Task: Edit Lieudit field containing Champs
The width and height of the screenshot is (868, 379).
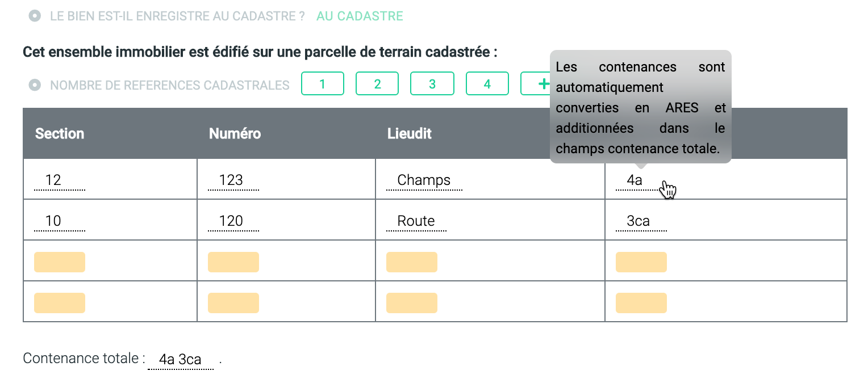Action: 424,180
